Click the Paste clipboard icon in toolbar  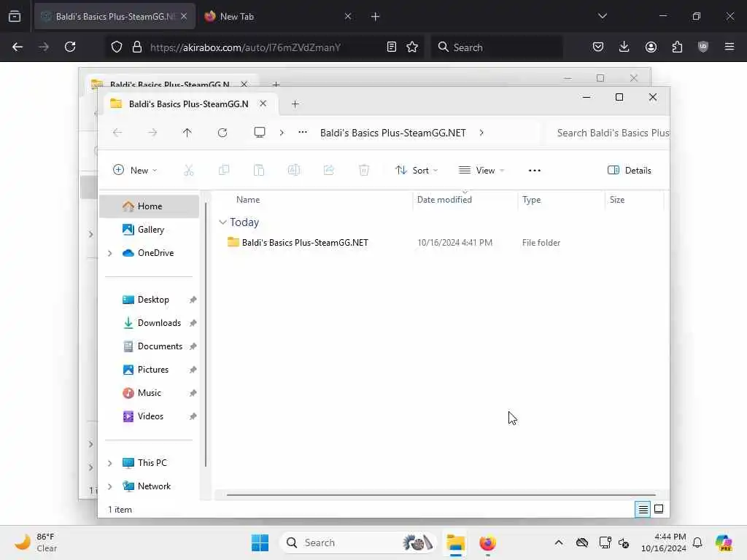pyautogui.click(x=259, y=170)
